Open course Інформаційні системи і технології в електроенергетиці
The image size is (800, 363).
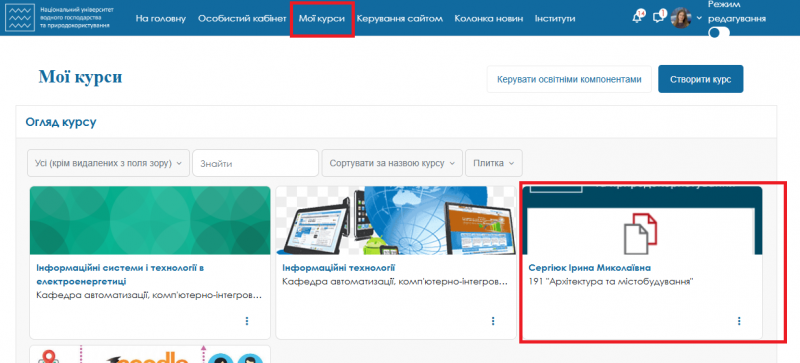pos(120,274)
